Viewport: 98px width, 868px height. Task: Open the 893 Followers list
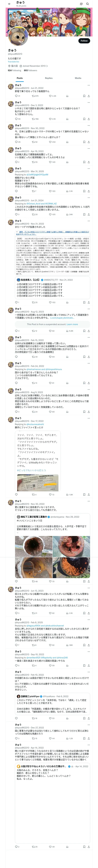click(x=30, y=70)
